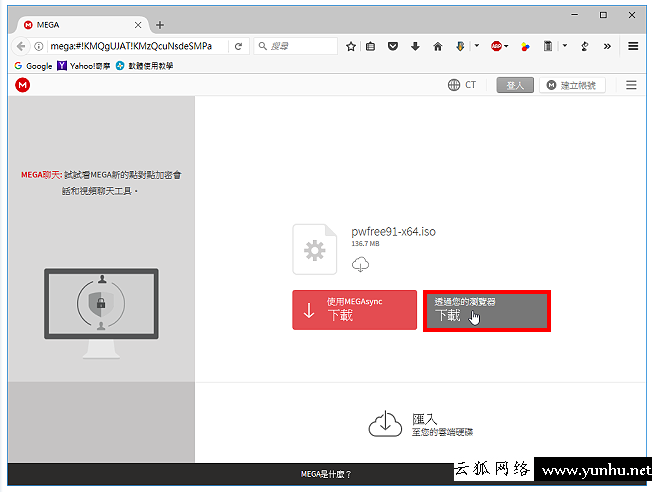Open a new tab with plus button

160,25
